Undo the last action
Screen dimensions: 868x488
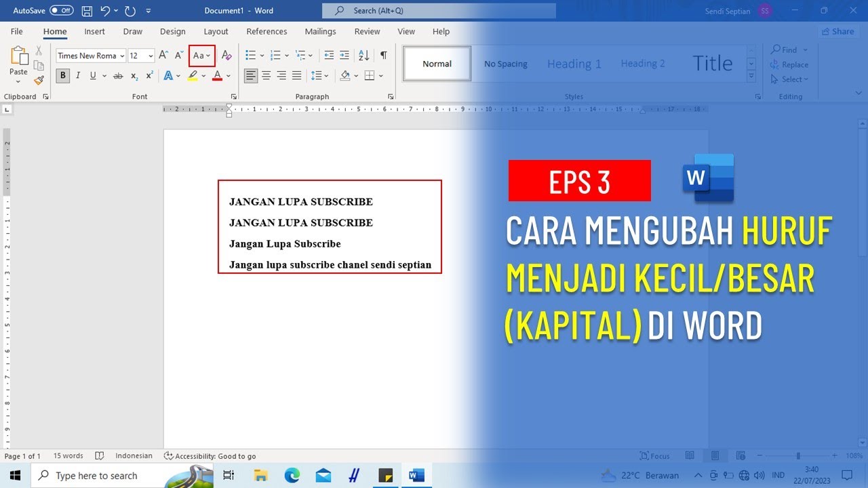(105, 11)
